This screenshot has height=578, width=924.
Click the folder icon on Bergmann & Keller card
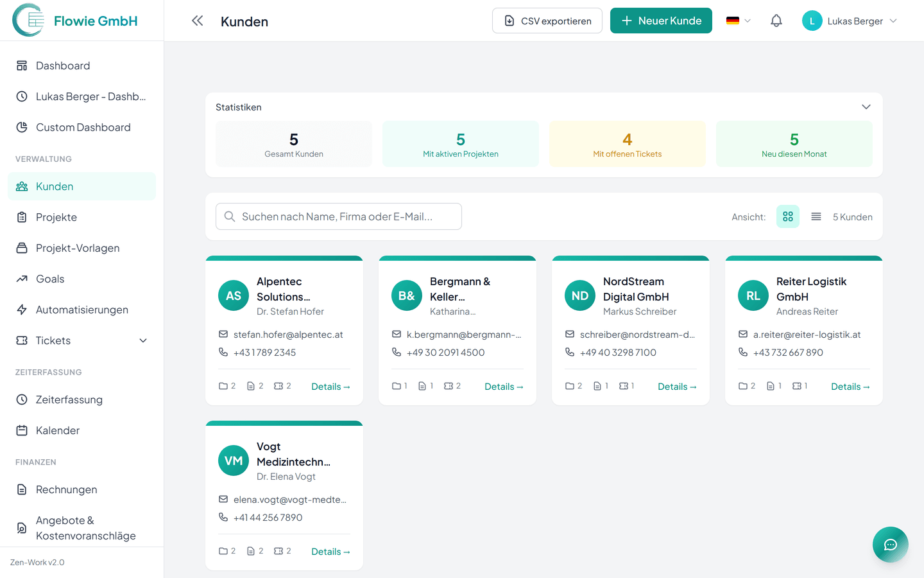pos(397,386)
